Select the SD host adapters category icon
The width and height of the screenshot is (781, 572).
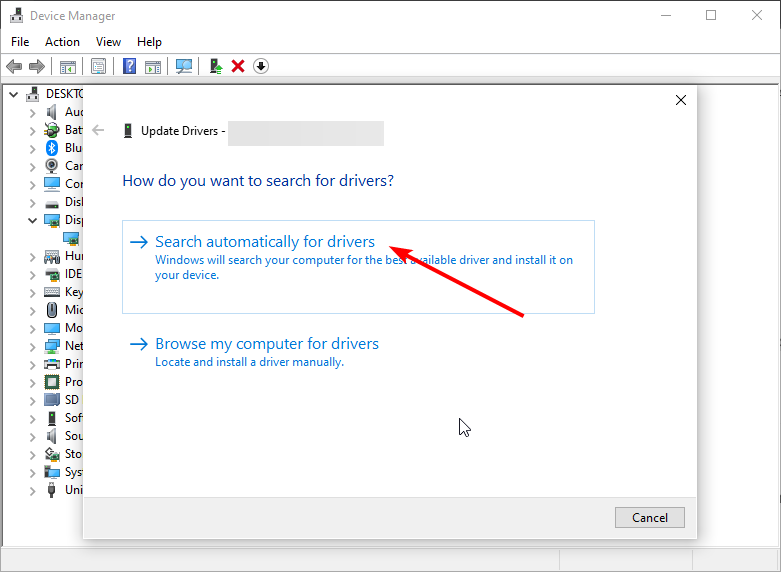52,400
